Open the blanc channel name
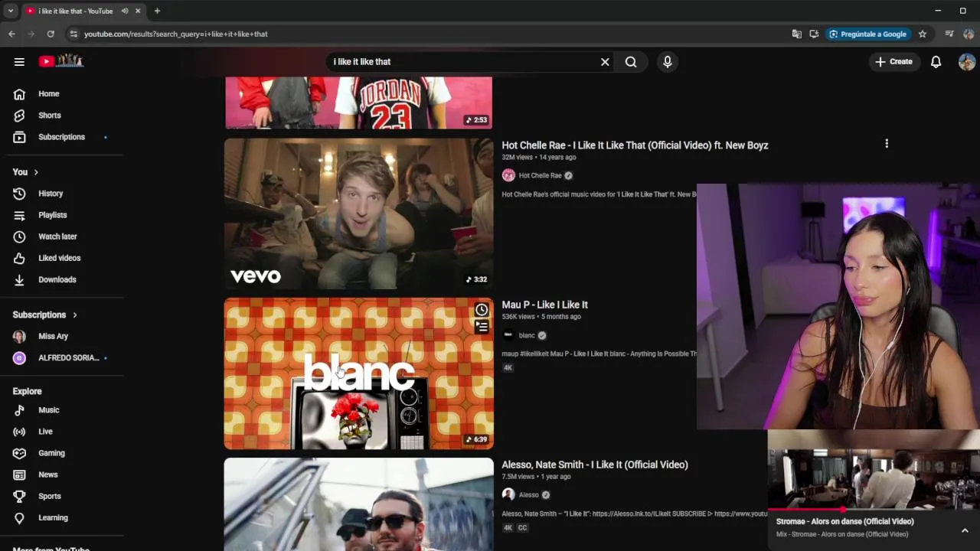 coord(527,335)
